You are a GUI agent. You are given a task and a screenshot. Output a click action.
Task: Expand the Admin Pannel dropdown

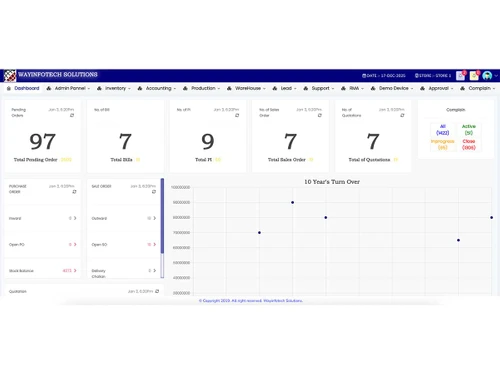72,88
